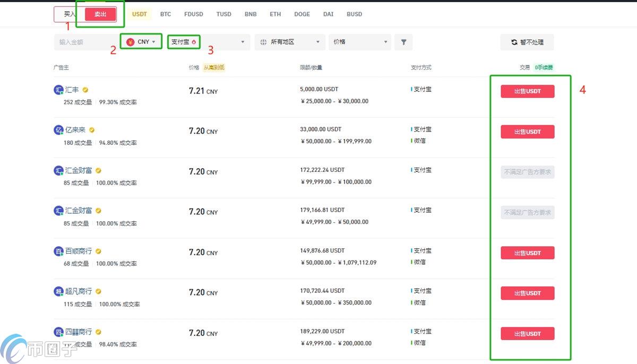Screen dimensions: 637x364
Task: Switch to 卖出 sell mode
Action: pyautogui.click(x=100, y=14)
